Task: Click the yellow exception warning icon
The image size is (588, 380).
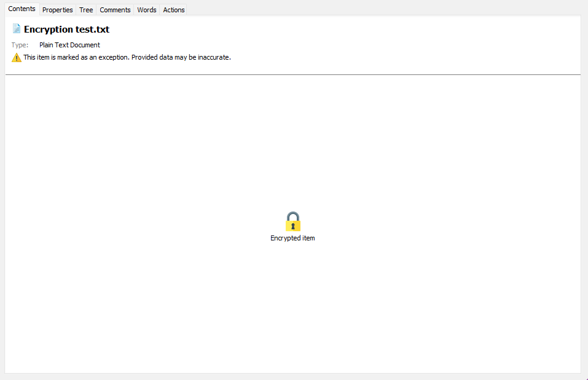Action: tap(17, 57)
